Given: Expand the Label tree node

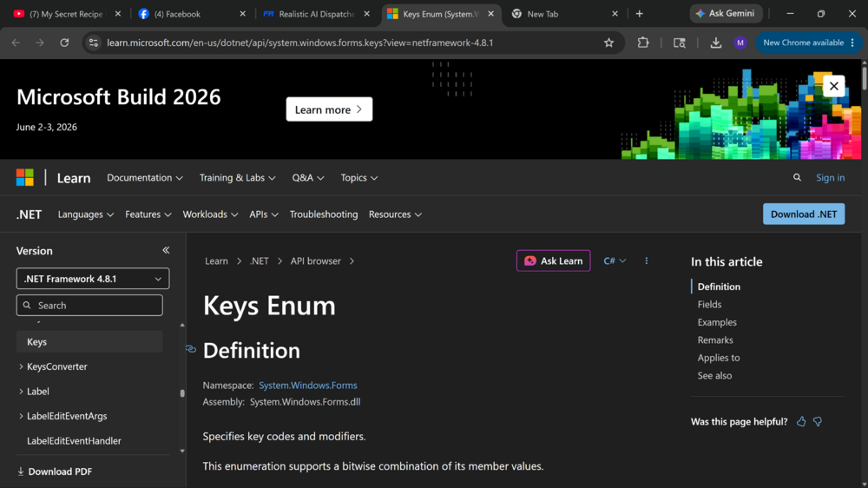Looking at the screenshot, I should click(x=21, y=392).
